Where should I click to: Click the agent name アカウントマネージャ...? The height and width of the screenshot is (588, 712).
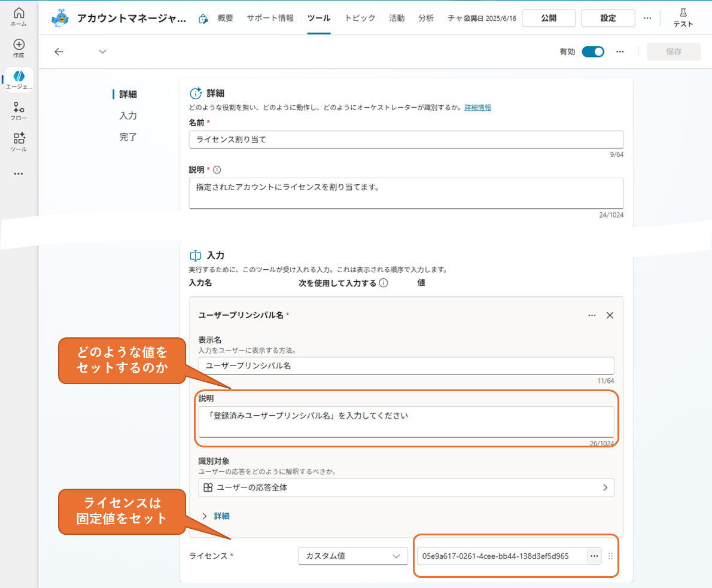pos(131,18)
